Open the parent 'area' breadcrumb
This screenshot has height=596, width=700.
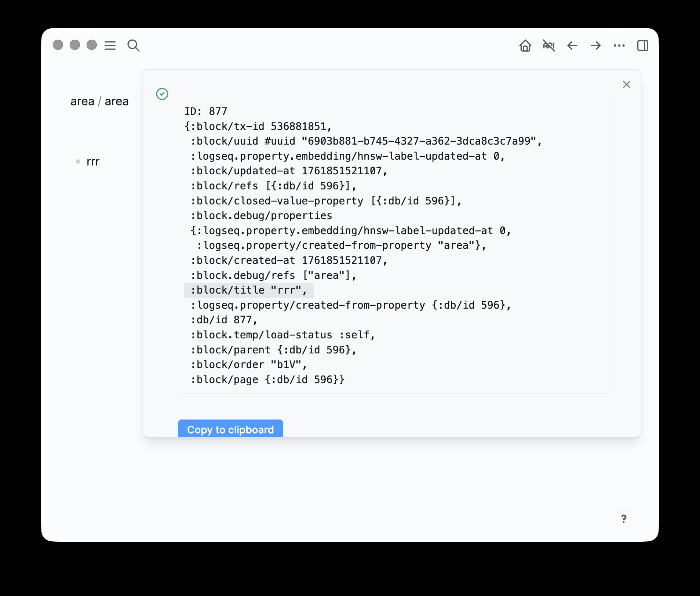[82, 101]
